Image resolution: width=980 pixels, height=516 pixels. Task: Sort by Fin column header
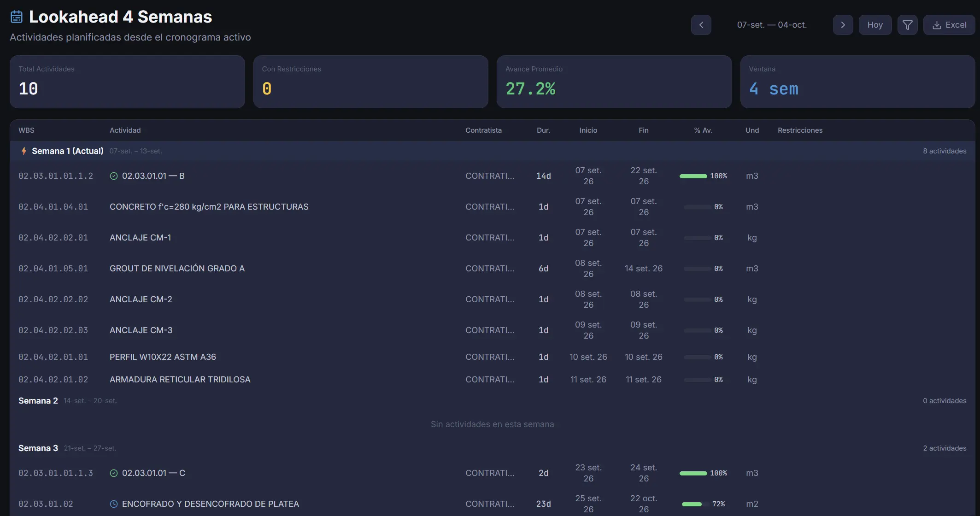tap(644, 130)
